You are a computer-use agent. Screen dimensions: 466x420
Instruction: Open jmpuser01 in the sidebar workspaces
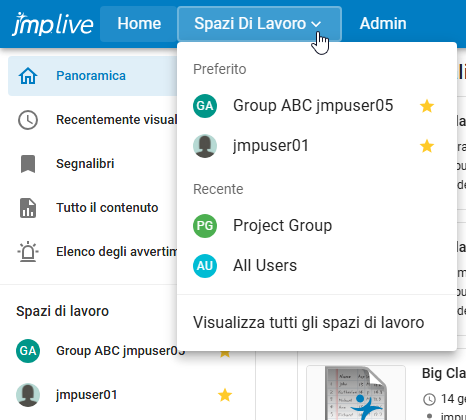click(87, 395)
